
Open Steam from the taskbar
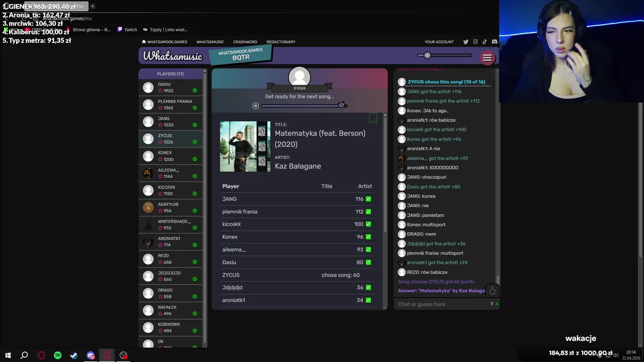pos(74,355)
